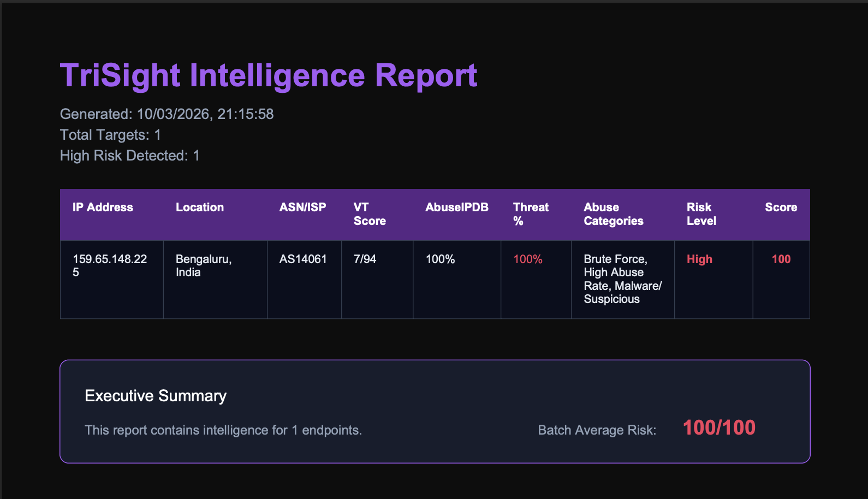
Task: Click the 100/100 batch risk value
Action: [719, 427]
